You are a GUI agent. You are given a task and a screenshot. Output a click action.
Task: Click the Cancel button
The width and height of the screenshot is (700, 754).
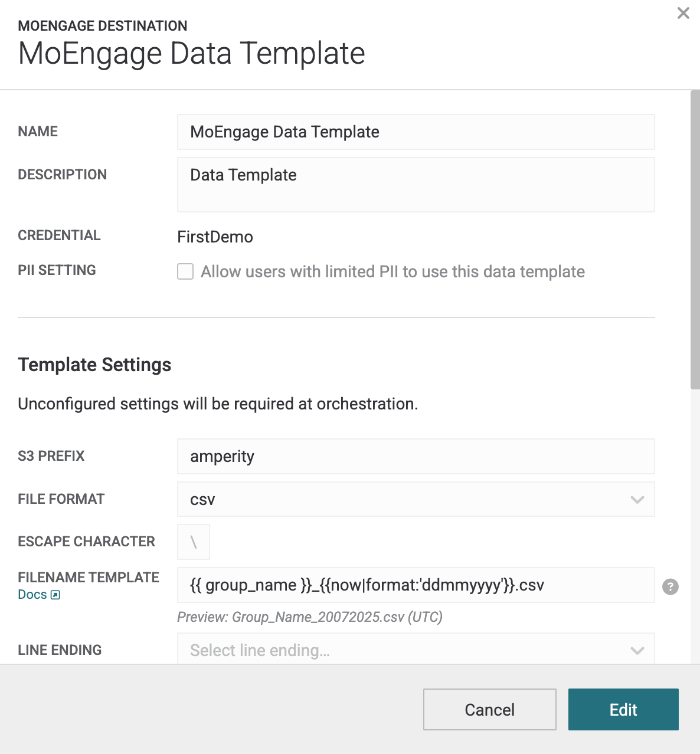(x=490, y=709)
